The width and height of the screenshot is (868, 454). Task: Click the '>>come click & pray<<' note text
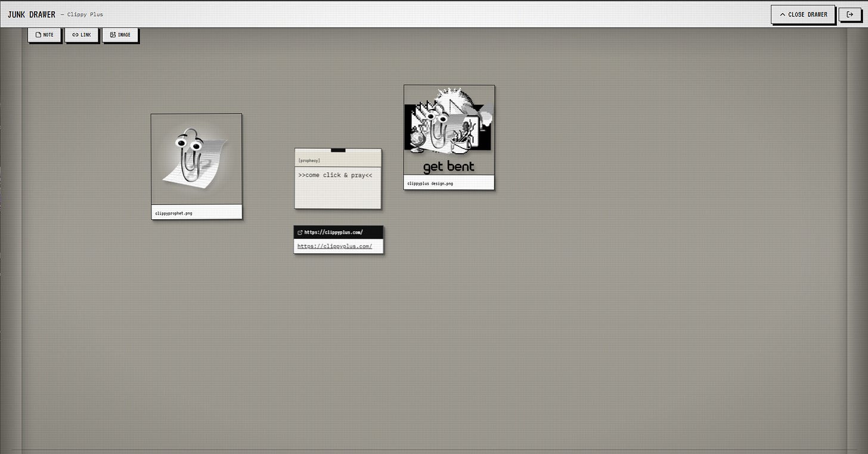point(335,175)
